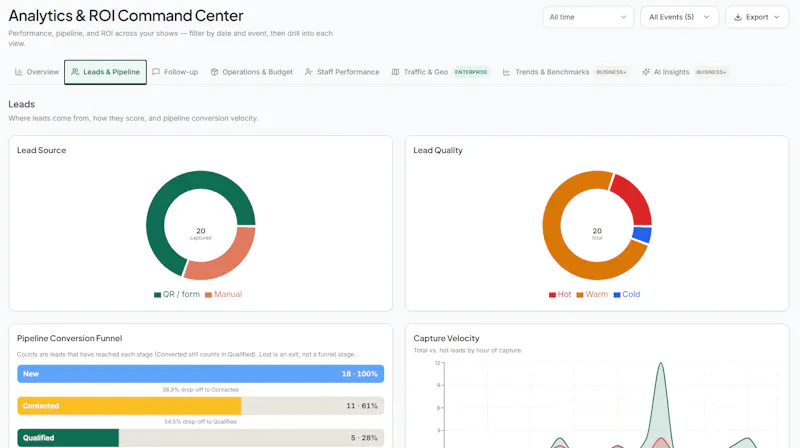800x448 pixels.
Task: Click the blue Cold donut segment
Action: [x=643, y=234]
